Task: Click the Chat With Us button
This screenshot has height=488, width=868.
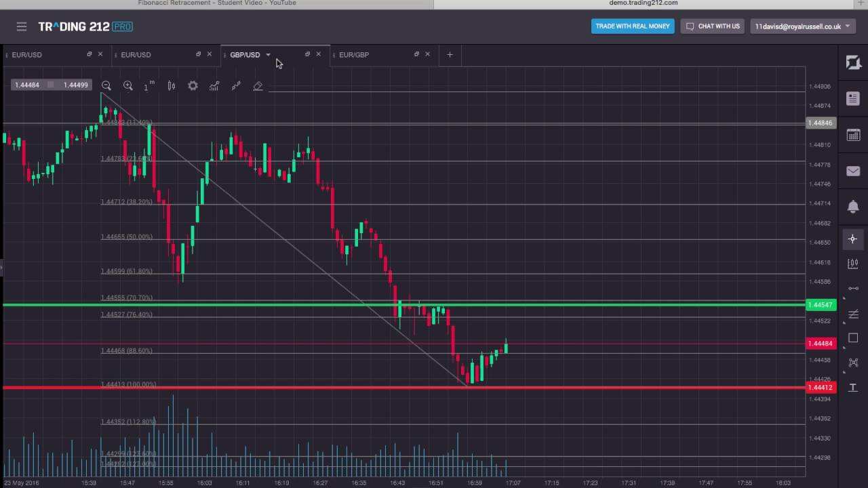Action: tap(713, 26)
